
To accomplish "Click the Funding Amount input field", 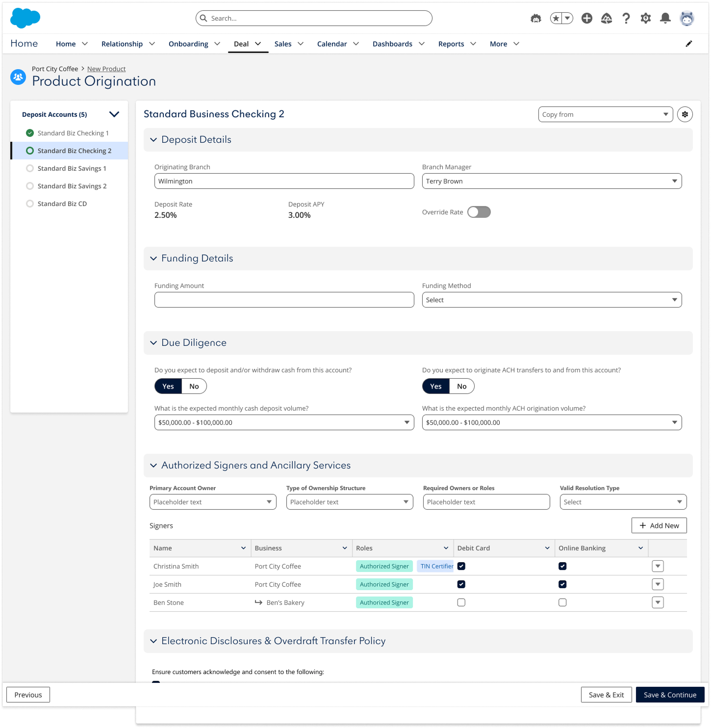I will (x=284, y=300).
